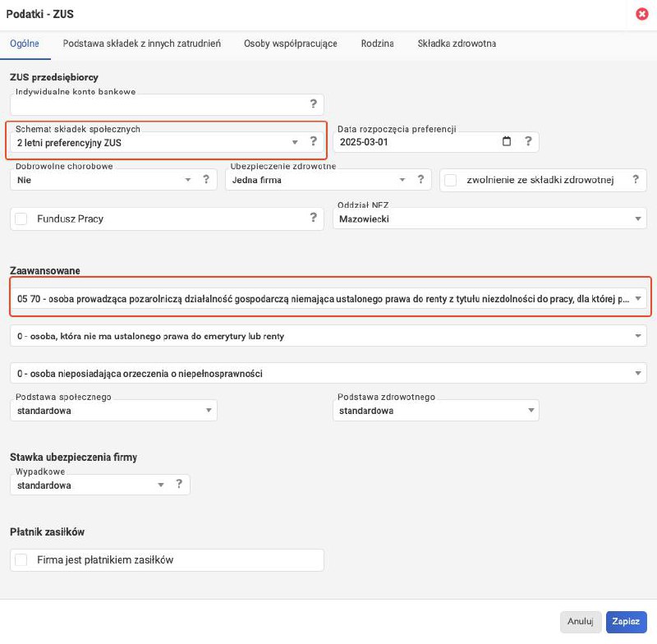
Task: Enable the Fundusz Pracy checkbox
Action: click(x=21, y=218)
